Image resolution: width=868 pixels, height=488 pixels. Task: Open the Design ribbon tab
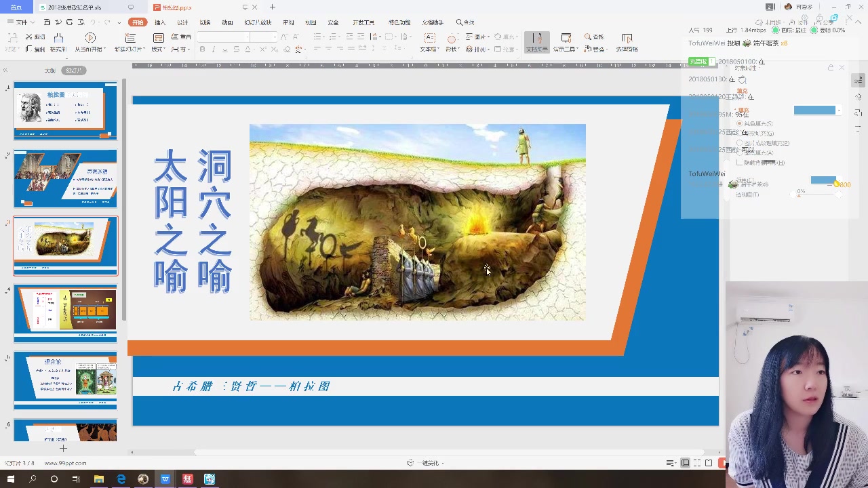(182, 22)
